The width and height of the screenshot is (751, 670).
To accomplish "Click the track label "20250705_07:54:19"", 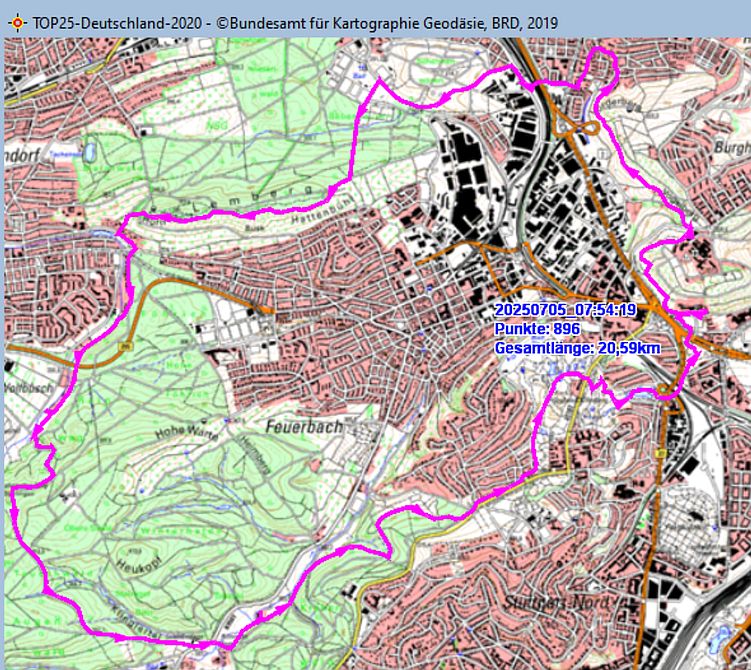I will pyautogui.click(x=565, y=310).
